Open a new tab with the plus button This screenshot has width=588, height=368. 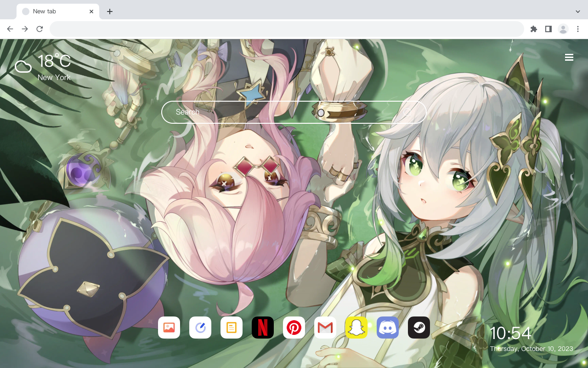109,11
